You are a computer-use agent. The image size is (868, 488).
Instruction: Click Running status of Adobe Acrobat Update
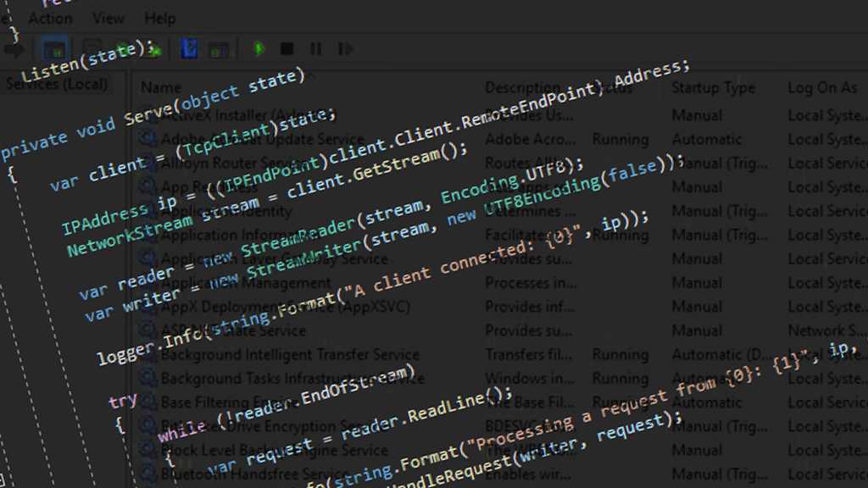(x=620, y=139)
